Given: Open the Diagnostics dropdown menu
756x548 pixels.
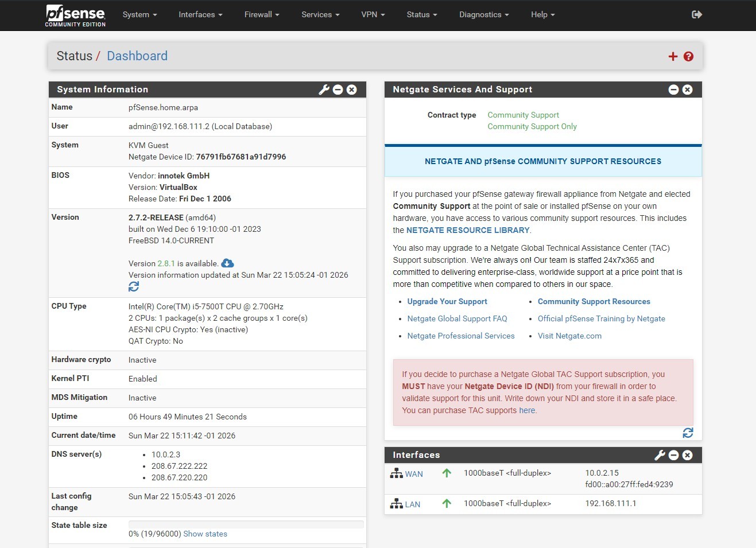Looking at the screenshot, I should pos(483,14).
